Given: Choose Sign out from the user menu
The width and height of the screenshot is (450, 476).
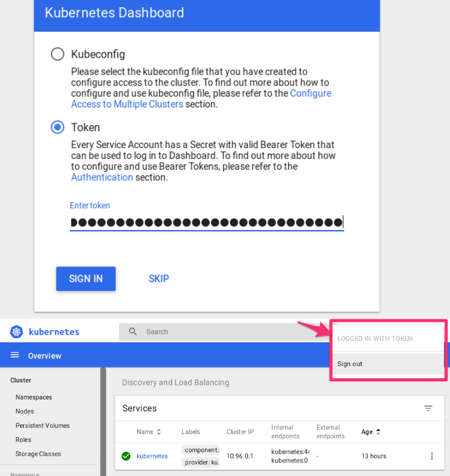Looking at the screenshot, I should (388, 364).
